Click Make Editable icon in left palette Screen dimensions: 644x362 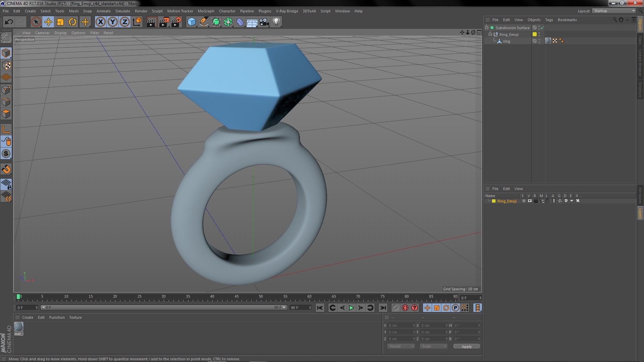(x=6, y=38)
